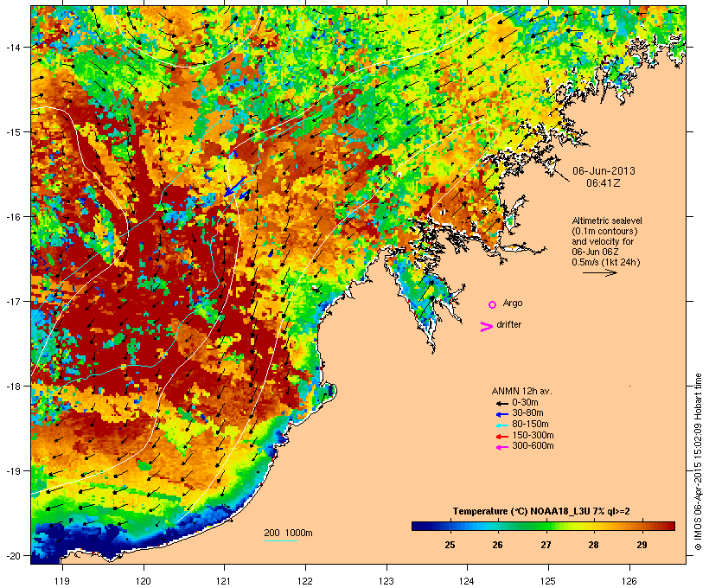709x588 pixels.
Task: Click the cyan line under '200 1000m'
Action: tap(281, 540)
